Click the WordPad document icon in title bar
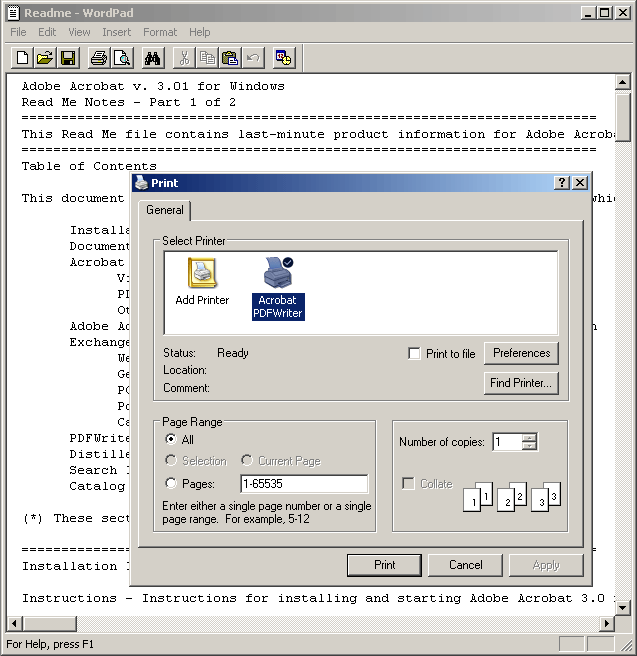This screenshot has height=656, width=637. click(13, 13)
